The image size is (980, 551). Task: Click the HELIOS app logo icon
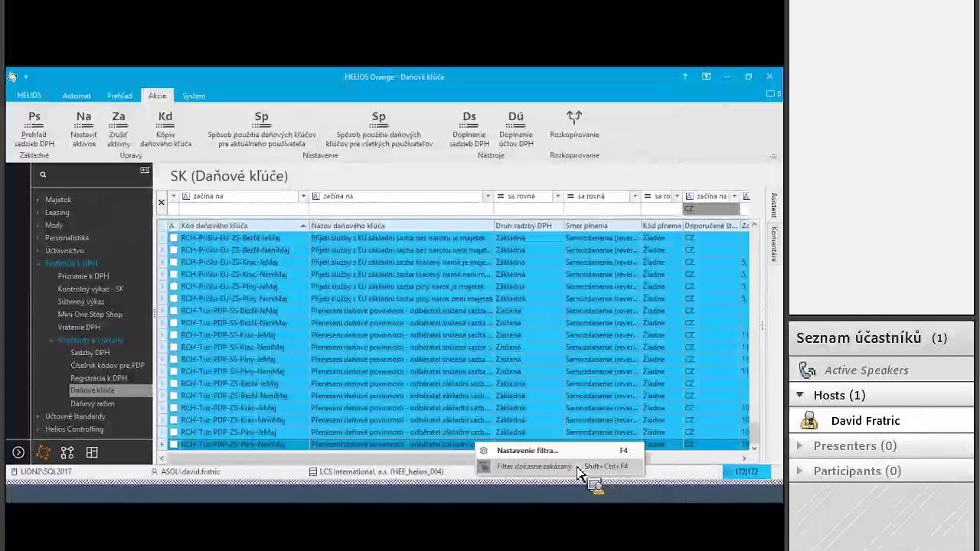(x=12, y=77)
